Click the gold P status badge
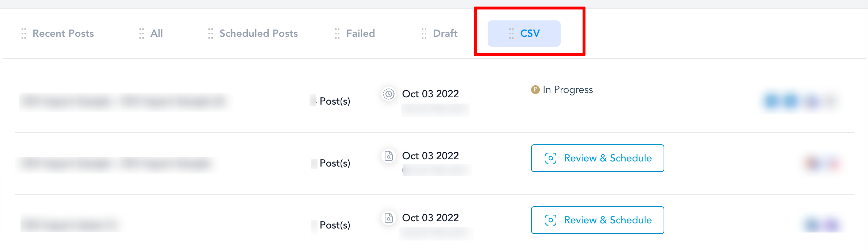Image resolution: width=868 pixels, height=250 pixels. click(535, 90)
